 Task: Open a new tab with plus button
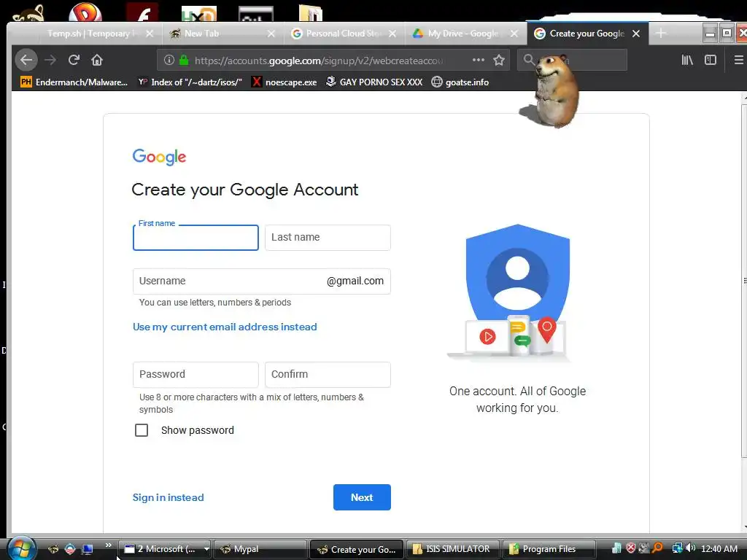click(x=661, y=34)
